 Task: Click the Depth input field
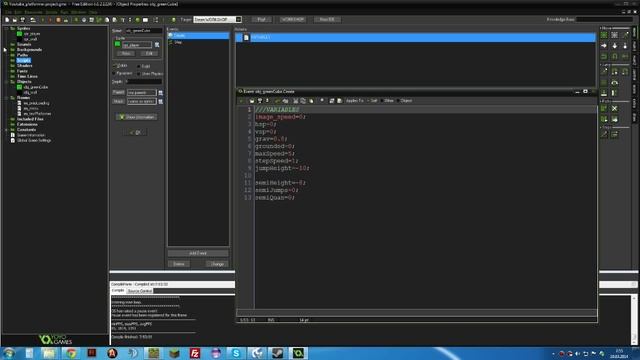143,82
